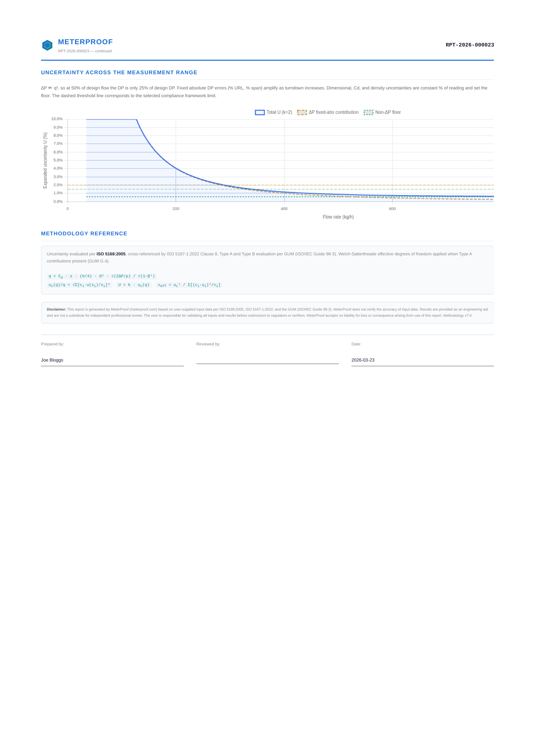Click the MeterProof hexagon logo
This screenshot has height=756, width=535.
(x=47, y=46)
